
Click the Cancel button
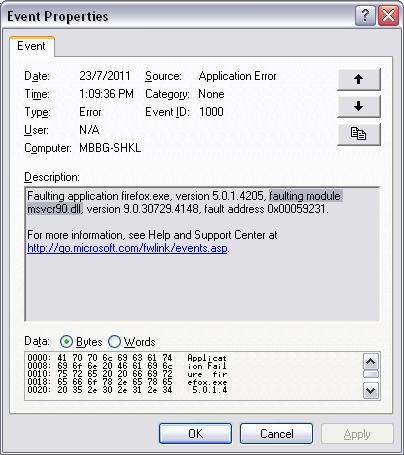pos(277,434)
